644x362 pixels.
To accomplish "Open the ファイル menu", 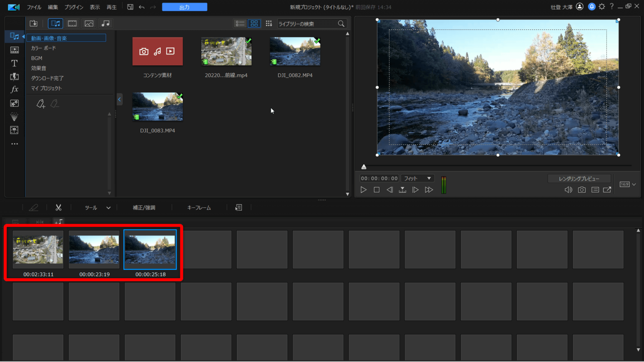I will coord(34,7).
